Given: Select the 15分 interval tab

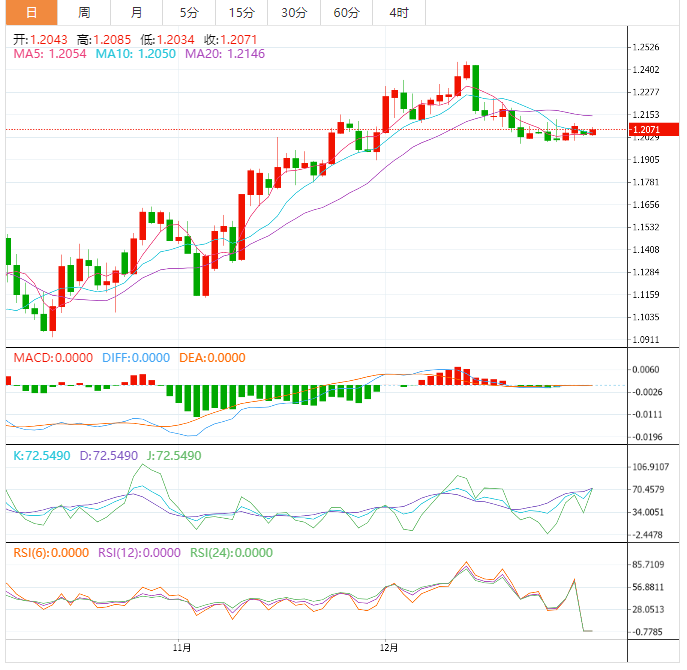Looking at the screenshot, I should coord(241,13).
